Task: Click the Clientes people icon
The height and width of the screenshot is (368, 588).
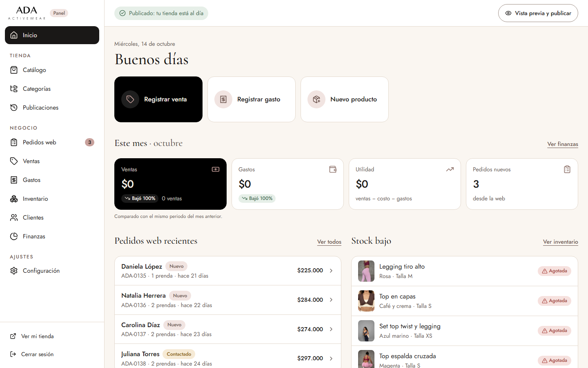Action: click(14, 218)
